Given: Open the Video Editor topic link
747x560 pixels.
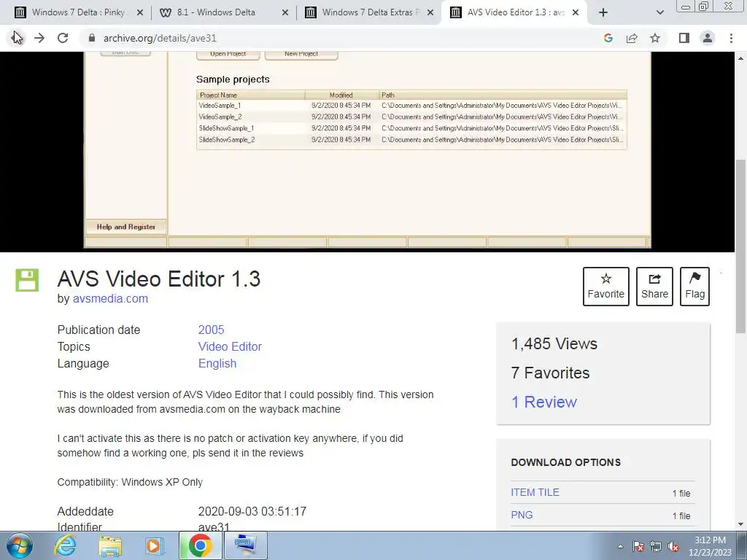Looking at the screenshot, I should coord(230,346).
